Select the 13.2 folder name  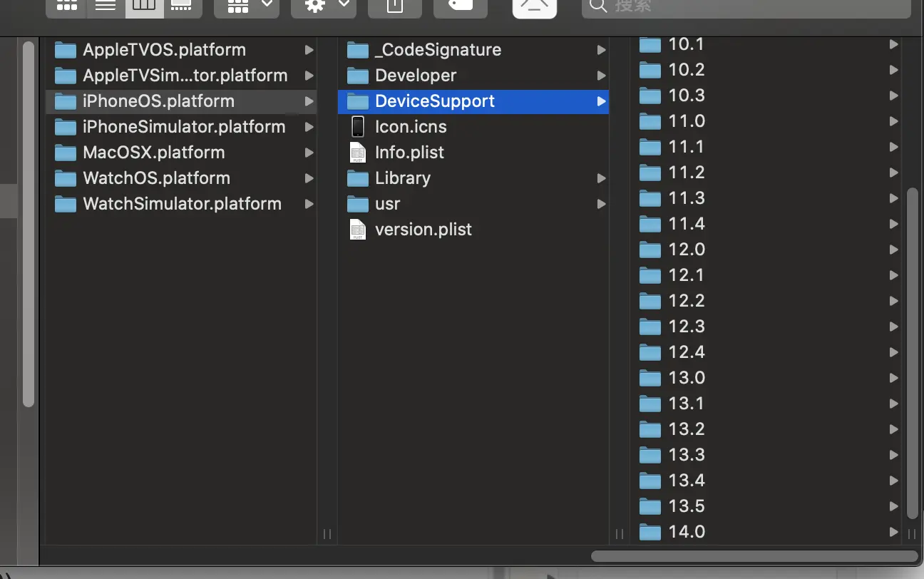pos(687,429)
